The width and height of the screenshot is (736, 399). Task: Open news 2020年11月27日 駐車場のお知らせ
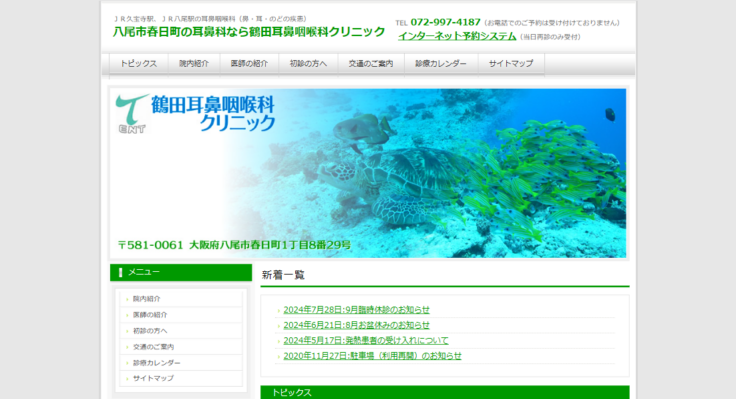coord(372,356)
